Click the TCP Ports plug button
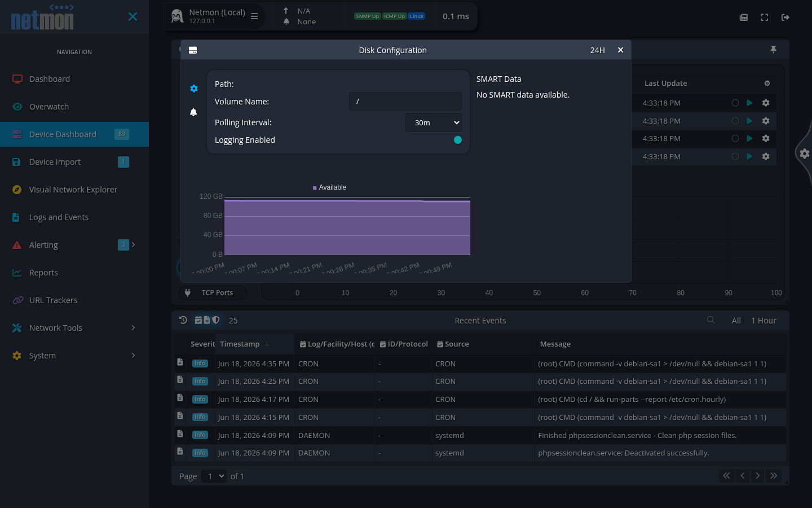The height and width of the screenshot is (508, 812). coord(213,292)
